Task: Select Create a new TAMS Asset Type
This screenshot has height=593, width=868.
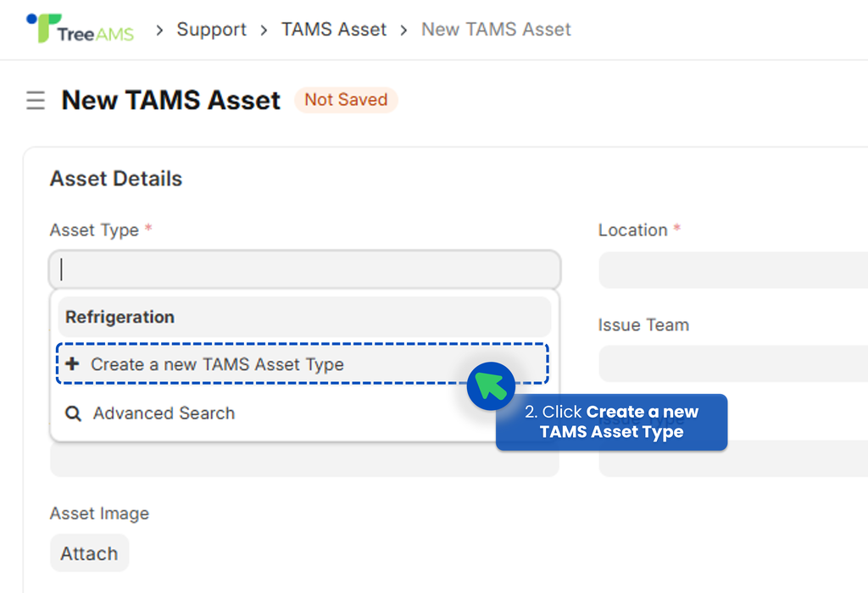Action: click(303, 364)
